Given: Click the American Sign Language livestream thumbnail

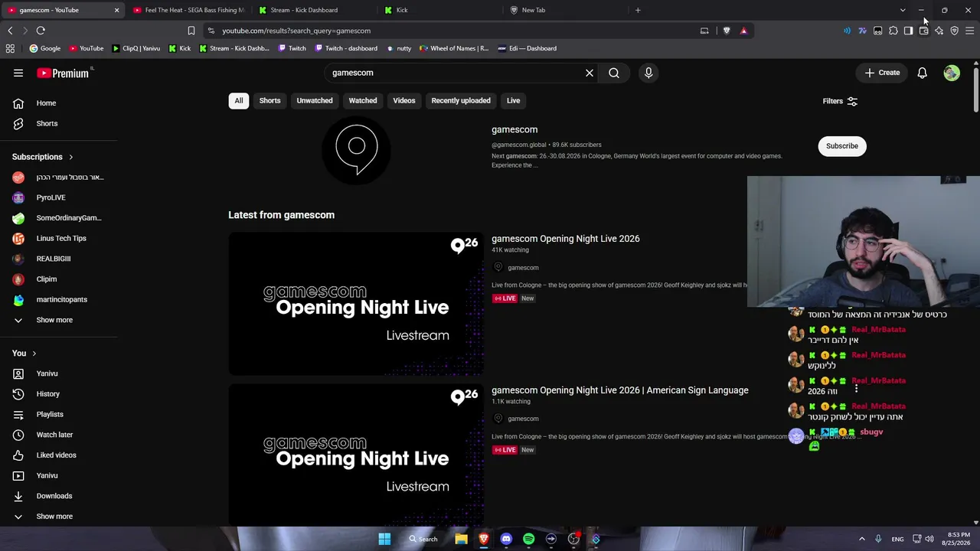Looking at the screenshot, I should (x=356, y=455).
